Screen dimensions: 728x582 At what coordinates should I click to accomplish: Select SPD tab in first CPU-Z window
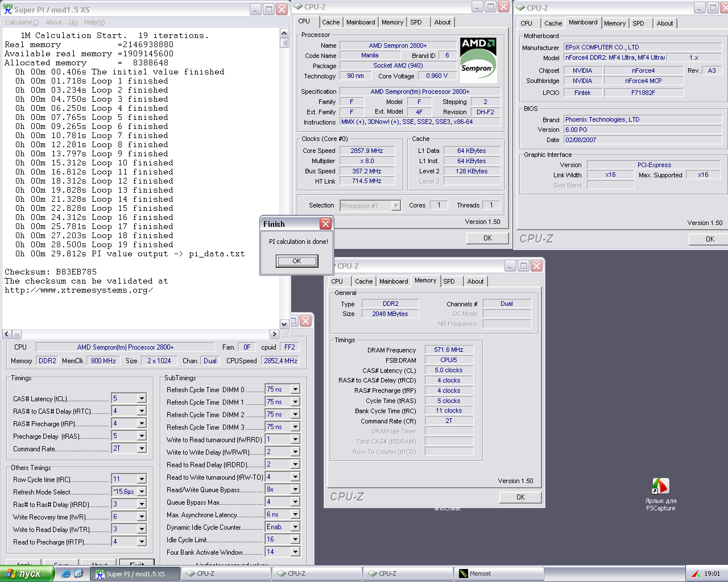[x=416, y=22]
